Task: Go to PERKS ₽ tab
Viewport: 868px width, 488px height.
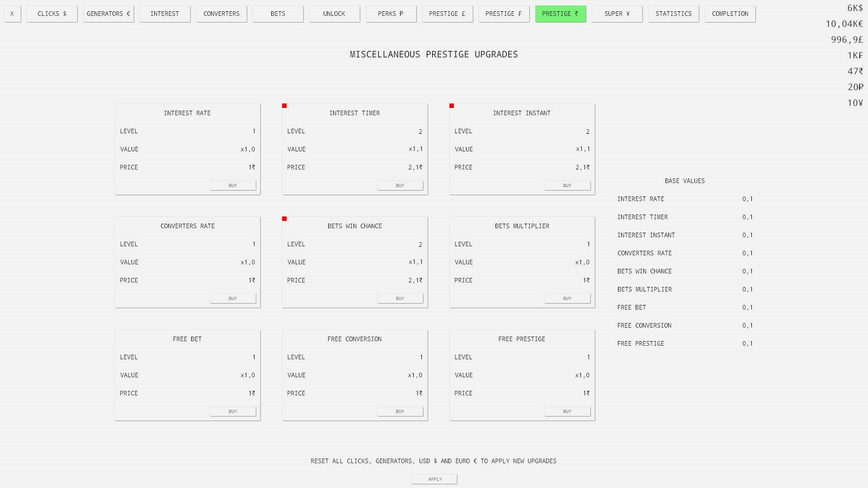Action: pyautogui.click(x=391, y=14)
